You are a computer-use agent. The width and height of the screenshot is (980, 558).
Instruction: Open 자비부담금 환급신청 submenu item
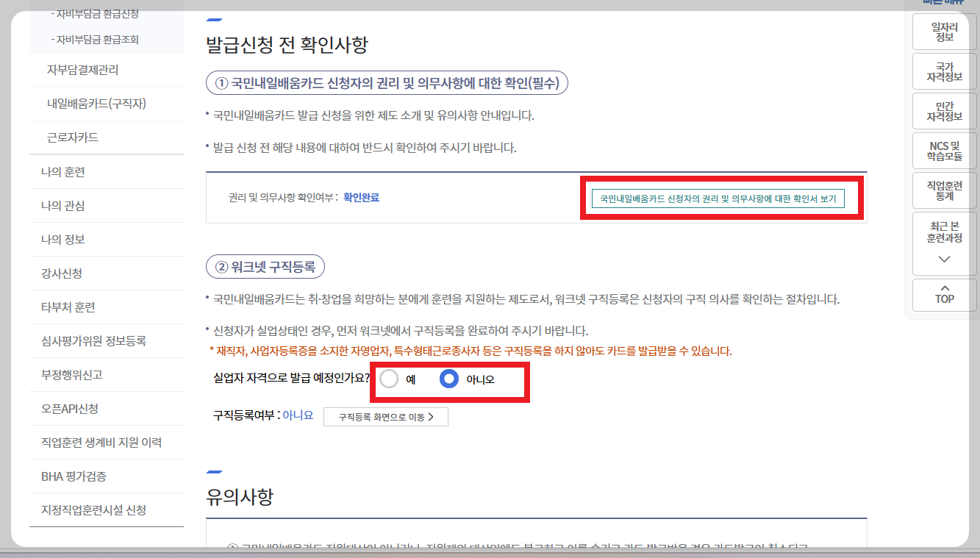pos(95,14)
